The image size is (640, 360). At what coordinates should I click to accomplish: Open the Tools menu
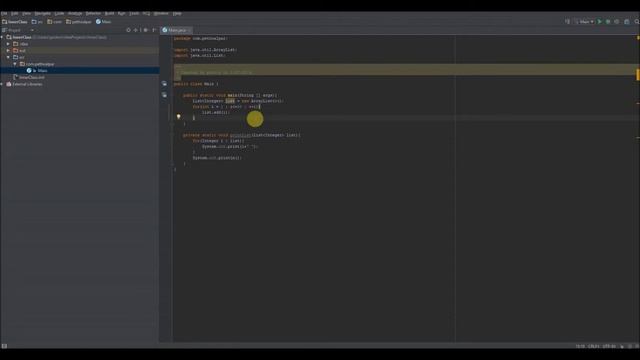point(134,13)
